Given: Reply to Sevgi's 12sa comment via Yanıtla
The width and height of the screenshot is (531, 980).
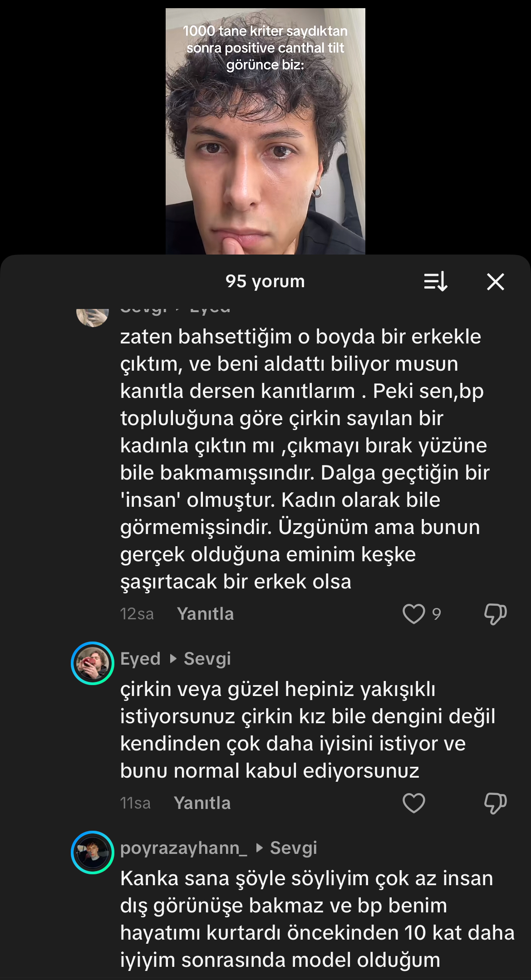Looking at the screenshot, I should click(x=206, y=614).
